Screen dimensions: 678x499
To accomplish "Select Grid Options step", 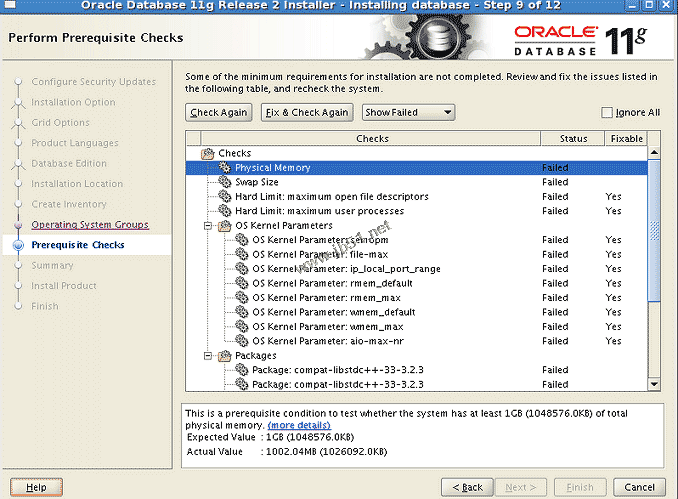I will pyautogui.click(x=61, y=122).
